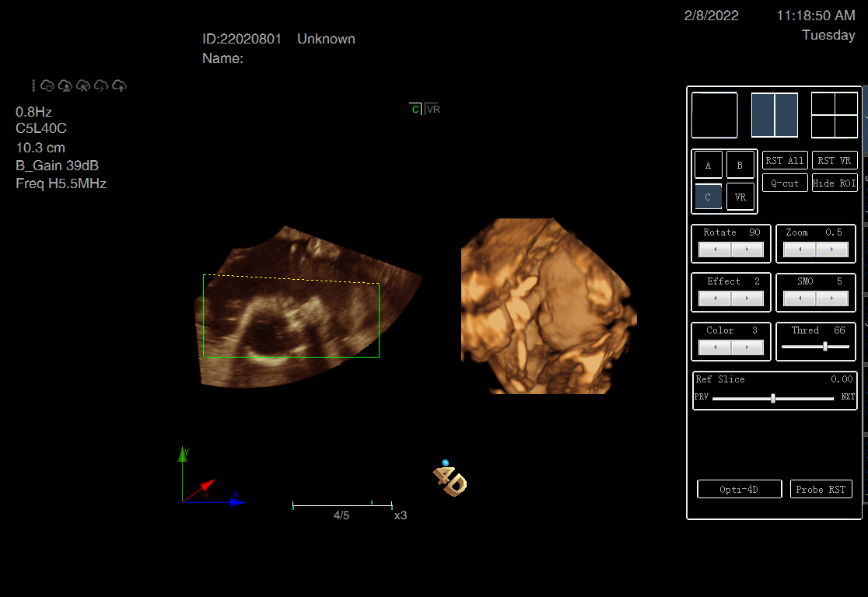This screenshot has width=868, height=597.
Task: Toggle the VR view in panel
Action: coord(740,197)
